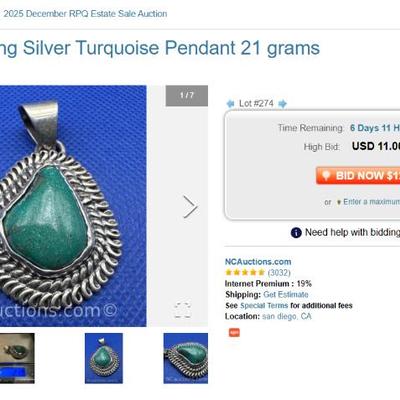
Task: Click the small orange badge under Location
Action: (234, 332)
